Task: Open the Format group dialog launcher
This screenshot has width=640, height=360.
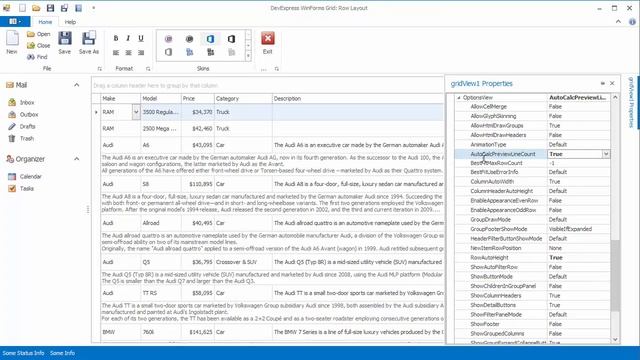Action: 148,69
